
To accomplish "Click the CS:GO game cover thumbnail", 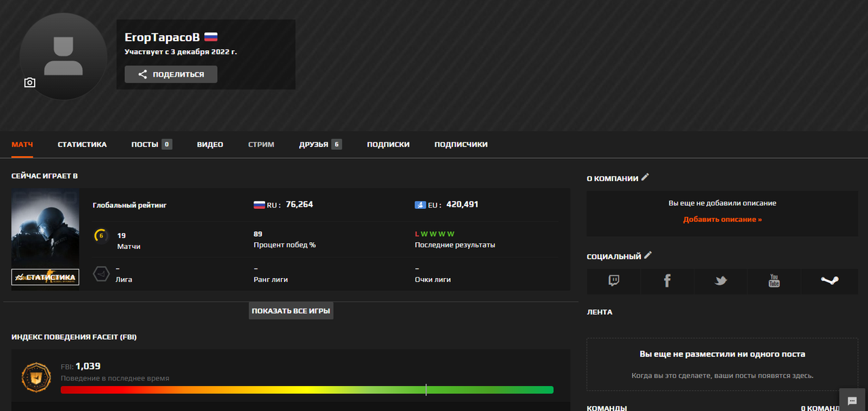I will tap(45, 231).
